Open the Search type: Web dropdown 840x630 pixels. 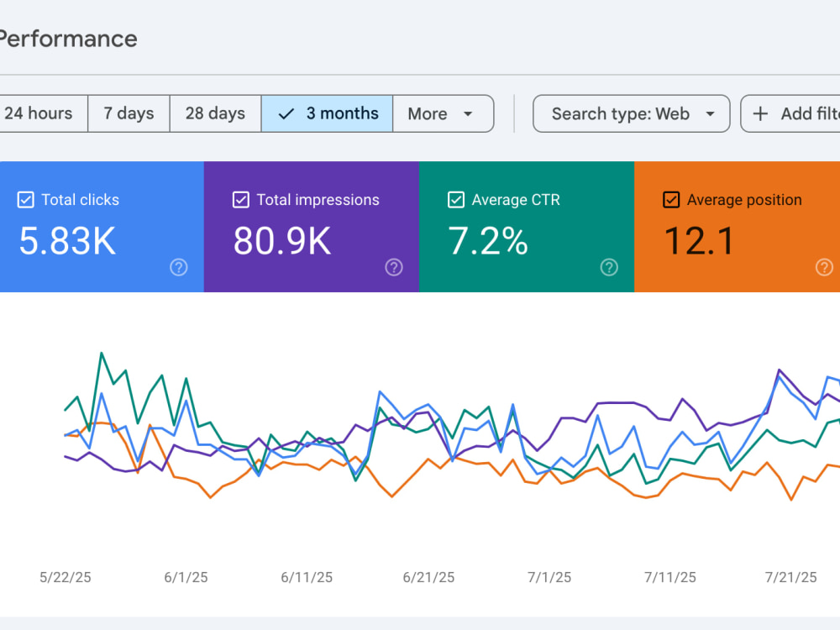pyautogui.click(x=631, y=113)
